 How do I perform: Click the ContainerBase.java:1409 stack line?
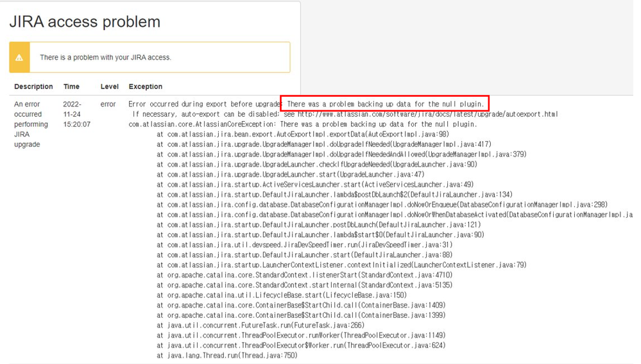tap(302, 305)
